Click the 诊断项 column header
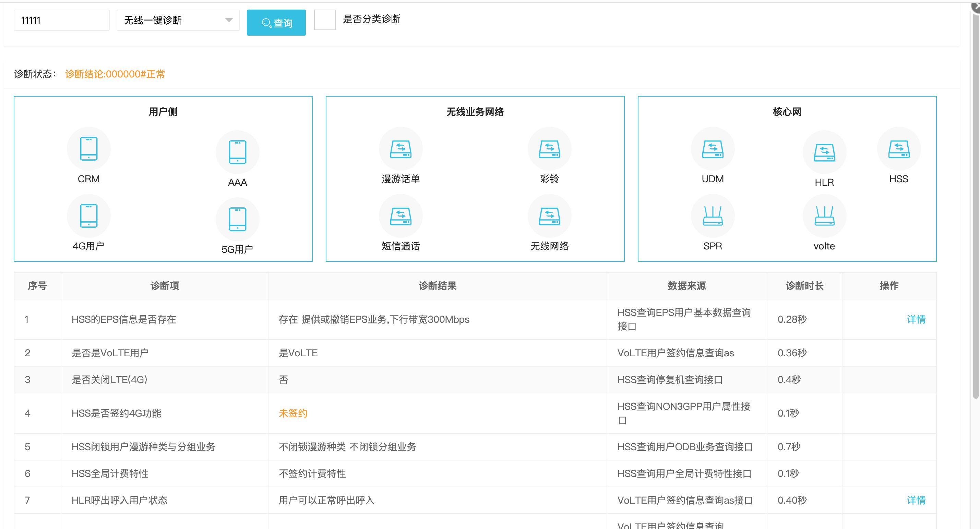 (164, 286)
